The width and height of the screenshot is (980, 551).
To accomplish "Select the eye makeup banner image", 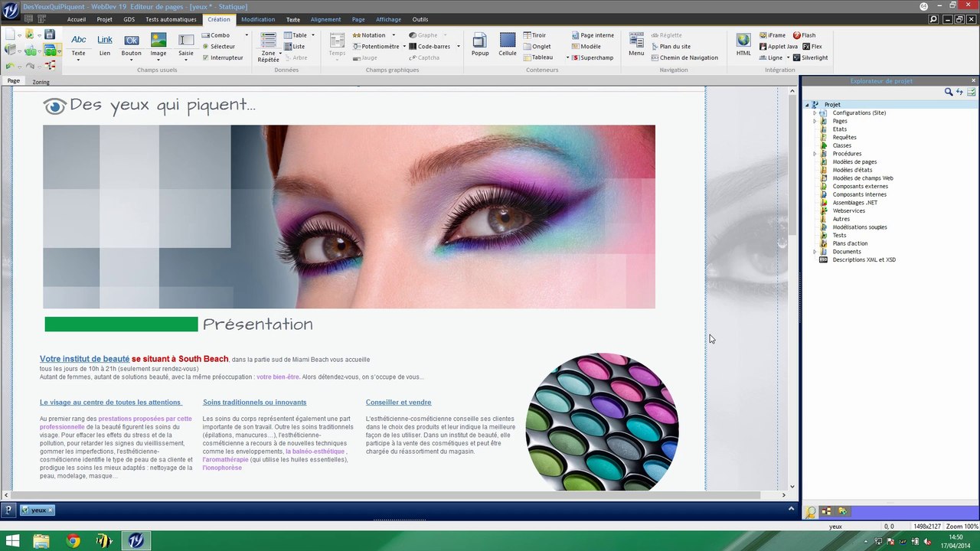I will [x=349, y=217].
